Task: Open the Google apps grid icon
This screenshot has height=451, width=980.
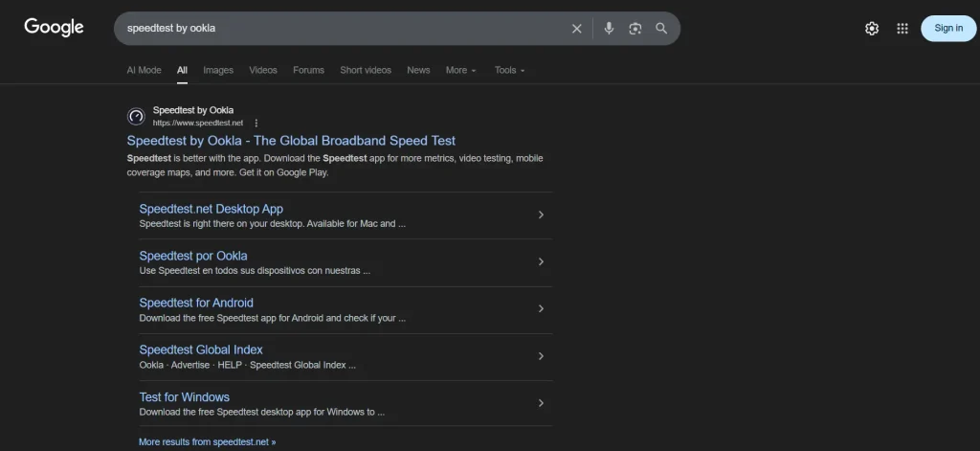Action: [x=902, y=28]
